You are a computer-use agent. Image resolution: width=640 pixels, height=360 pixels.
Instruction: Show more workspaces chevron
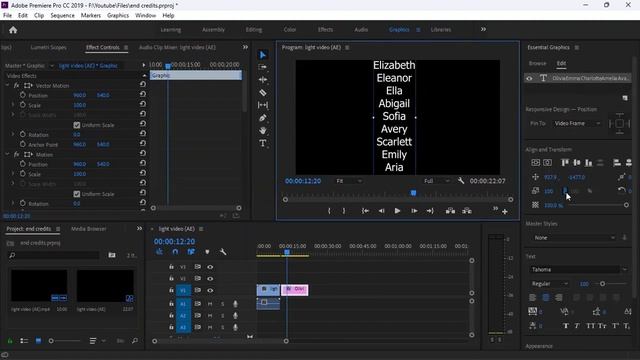point(483,29)
